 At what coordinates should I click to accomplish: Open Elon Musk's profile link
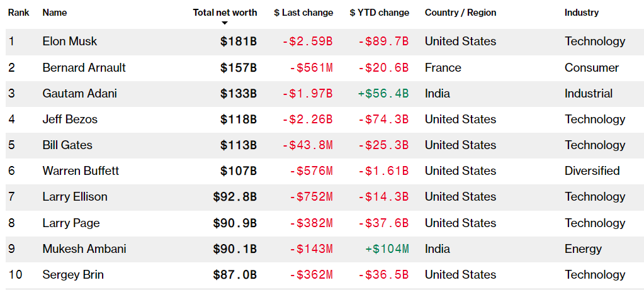70,42
